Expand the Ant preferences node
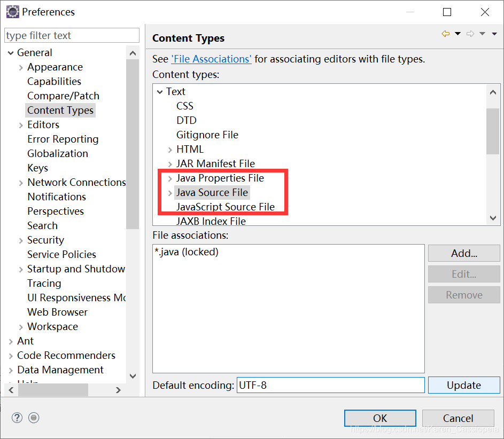This screenshot has width=504, height=439. (x=11, y=341)
